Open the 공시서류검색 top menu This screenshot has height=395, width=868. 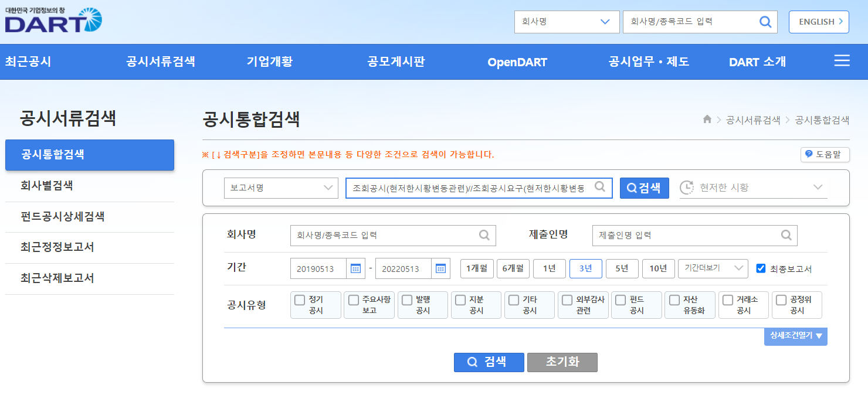coord(161,62)
